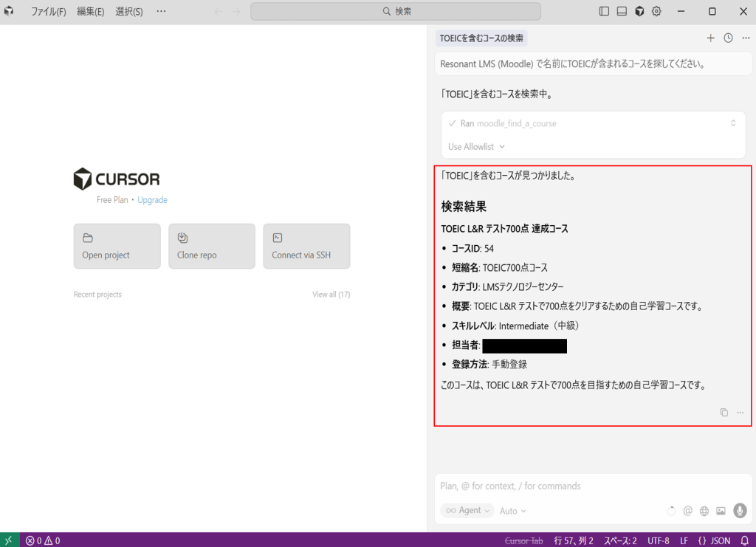Open the ファイル(F) menu
756x547 pixels.
[48, 12]
